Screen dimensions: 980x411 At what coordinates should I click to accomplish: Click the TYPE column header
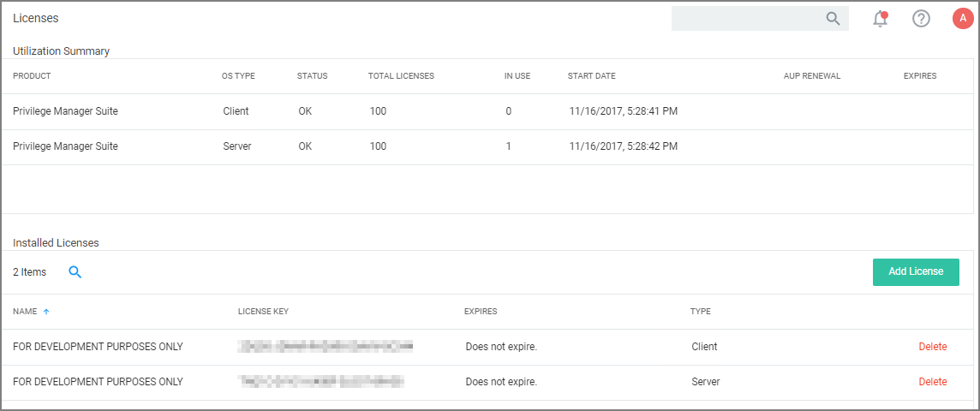[700, 311]
